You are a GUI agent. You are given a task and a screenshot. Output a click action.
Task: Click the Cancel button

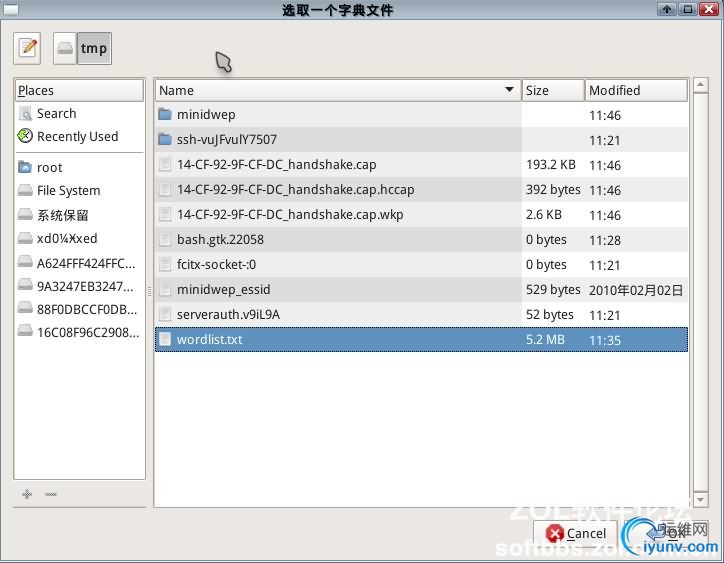click(x=576, y=534)
